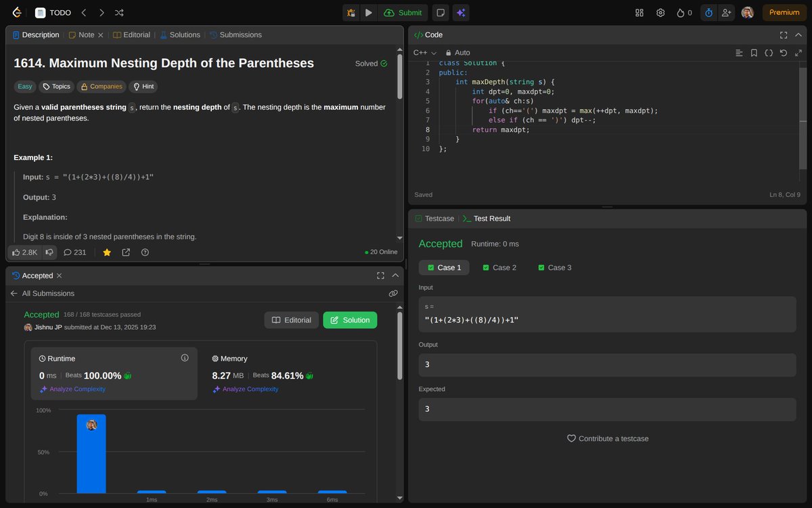Select Case 3
The width and height of the screenshot is (812, 508).
tap(555, 268)
